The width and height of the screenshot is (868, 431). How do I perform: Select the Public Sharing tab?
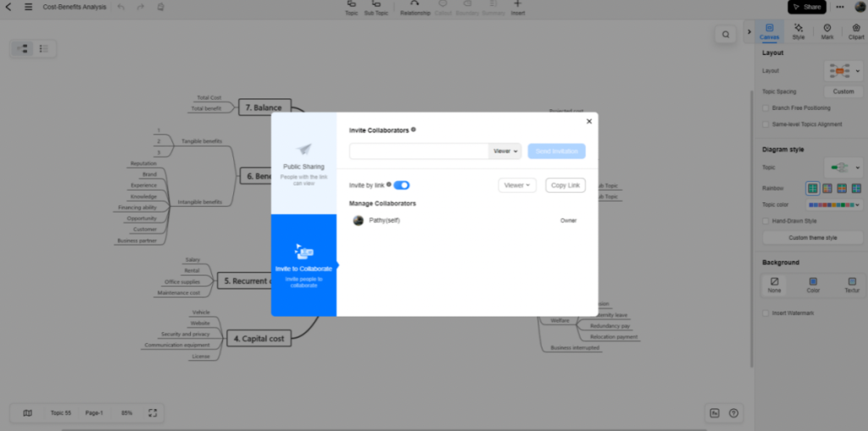pos(303,163)
